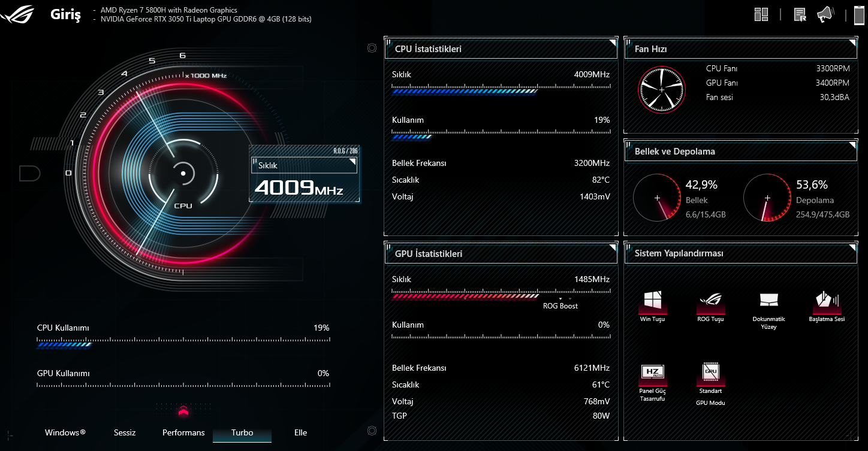Expand the CPU İstatistikleri panel corner arrow
This screenshot has height=451, width=868.
pyautogui.click(x=612, y=43)
